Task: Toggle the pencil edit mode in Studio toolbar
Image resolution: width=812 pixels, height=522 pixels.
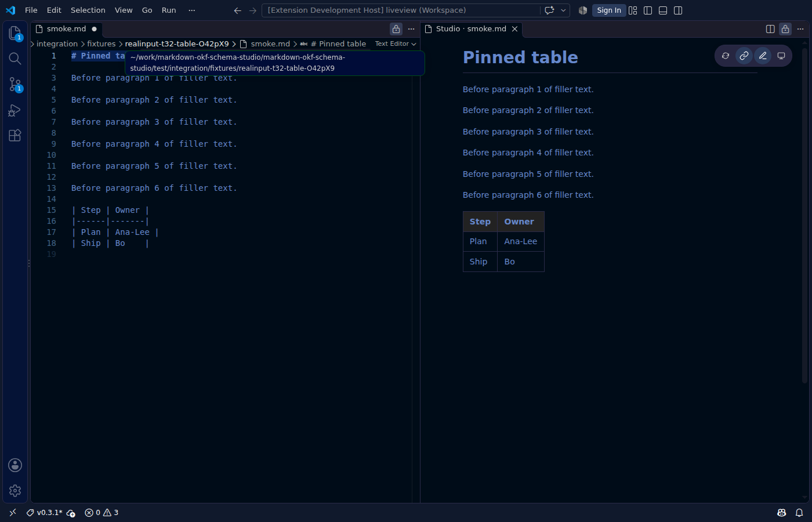Action: coord(763,56)
